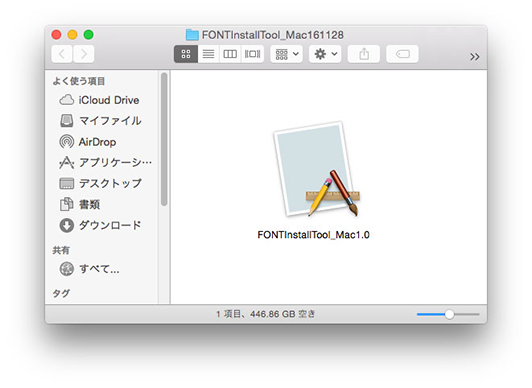Click the 書類 documents icon

click(x=66, y=205)
